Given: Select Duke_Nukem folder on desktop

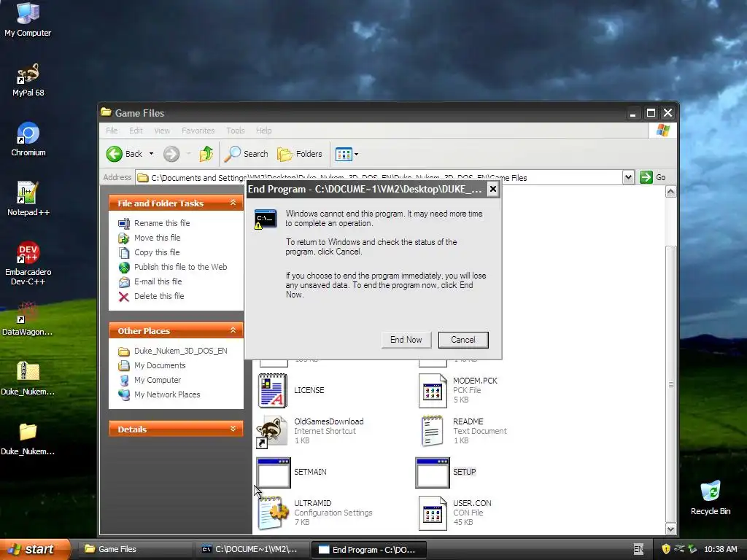Looking at the screenshot, I should (28, 438).
